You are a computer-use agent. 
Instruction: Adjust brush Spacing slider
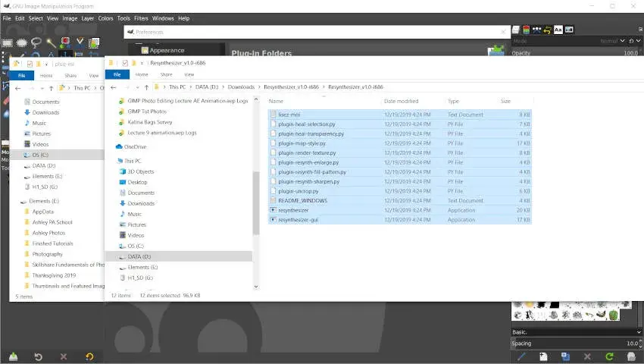[577, 344]
